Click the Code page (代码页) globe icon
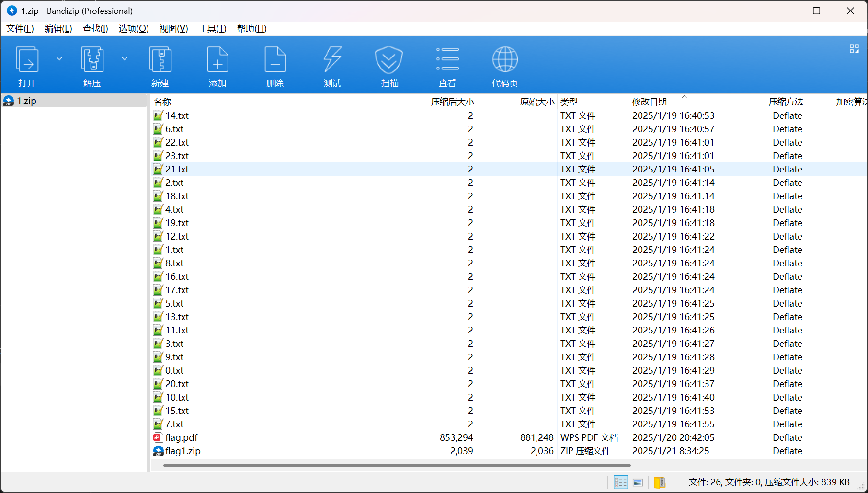 pos(505,59)
